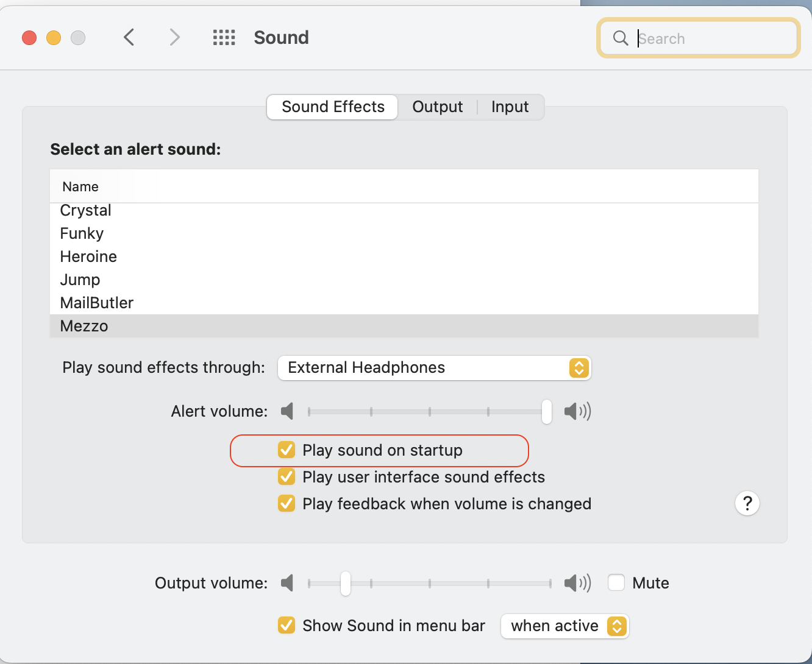Open the "when active" menu bar dropdown
The height and width of the screenshot is (664, 812).
click(x=564, y=626)
